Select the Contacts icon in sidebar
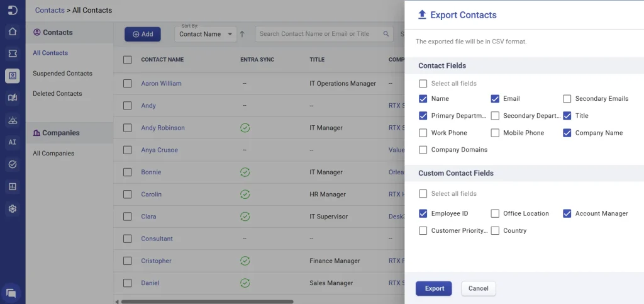 [x=13, y=76]
